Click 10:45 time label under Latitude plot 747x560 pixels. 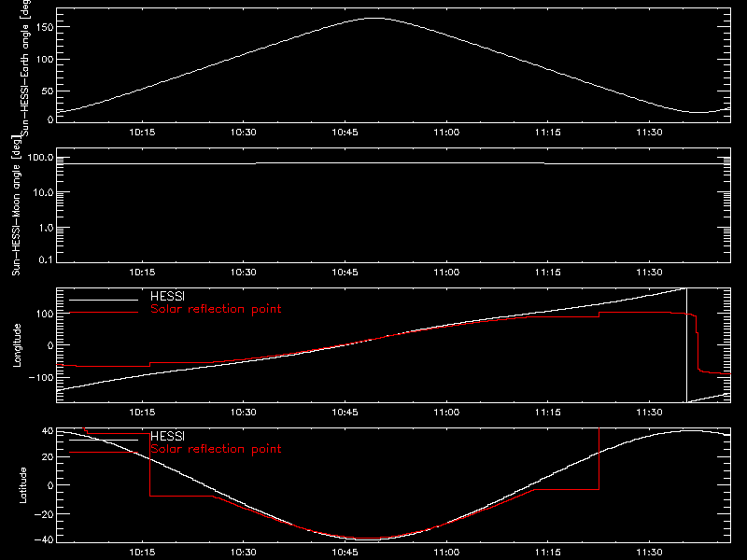(345, 552)
